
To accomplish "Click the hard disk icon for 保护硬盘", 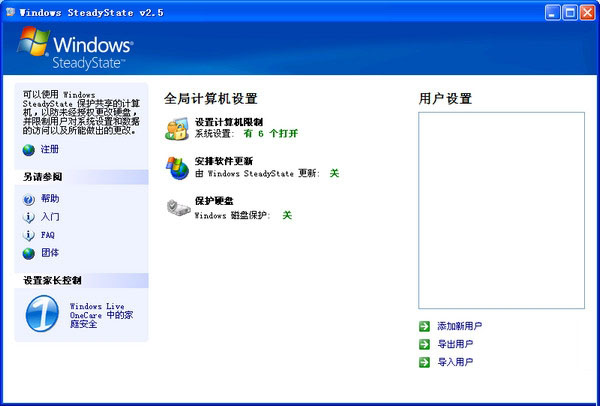I will click(x=177, y=207).
